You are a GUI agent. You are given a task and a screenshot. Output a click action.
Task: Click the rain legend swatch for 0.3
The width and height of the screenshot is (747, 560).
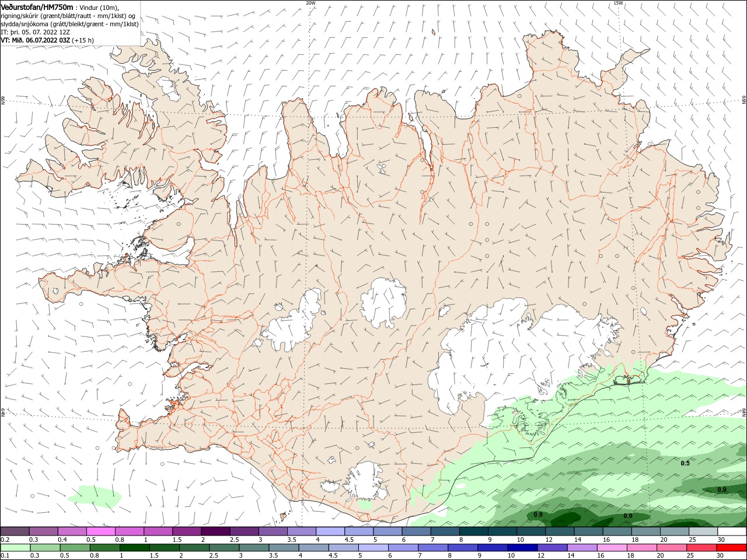point(45,548)
